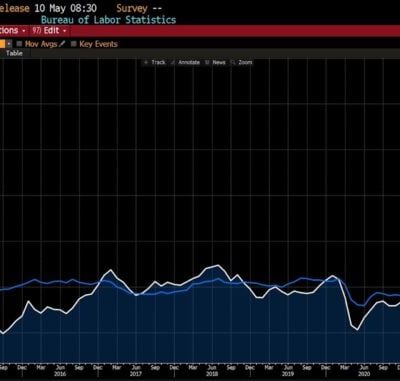Screen dimensions: 400x381
Task: Click the 2020 year label on axis
Action: coord(364,374)
